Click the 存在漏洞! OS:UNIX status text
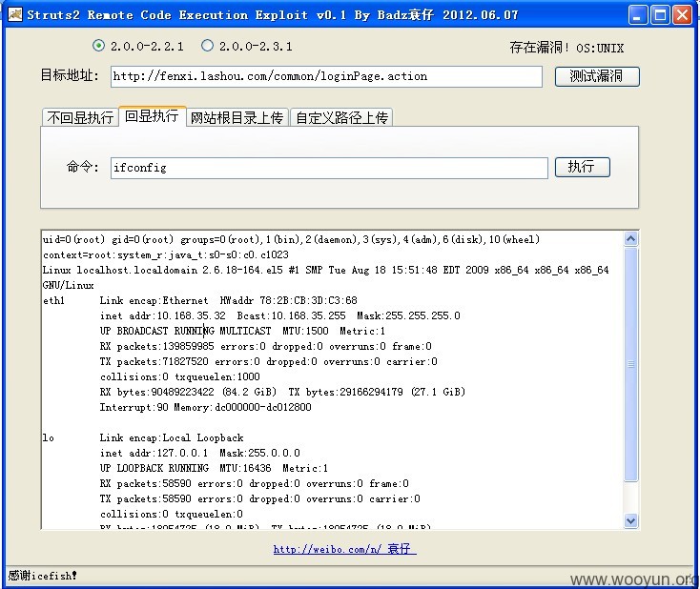Image resolution: width=700 pixels, height=589 pixels. [x=567, y=48]
